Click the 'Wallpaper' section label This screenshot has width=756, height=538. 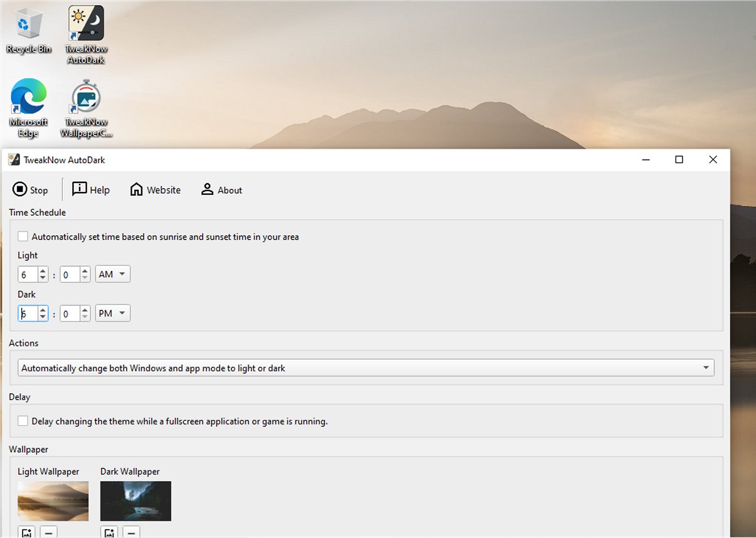28,449
